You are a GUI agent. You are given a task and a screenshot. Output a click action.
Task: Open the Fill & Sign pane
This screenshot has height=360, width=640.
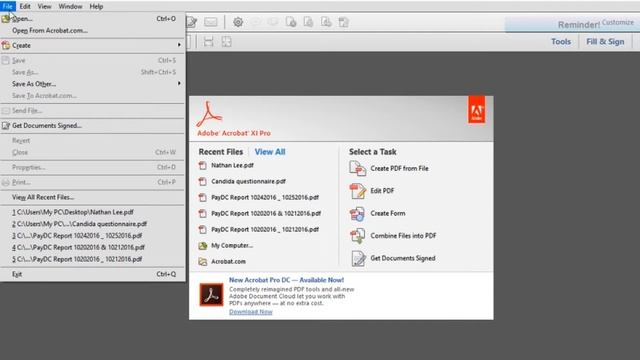605,42
